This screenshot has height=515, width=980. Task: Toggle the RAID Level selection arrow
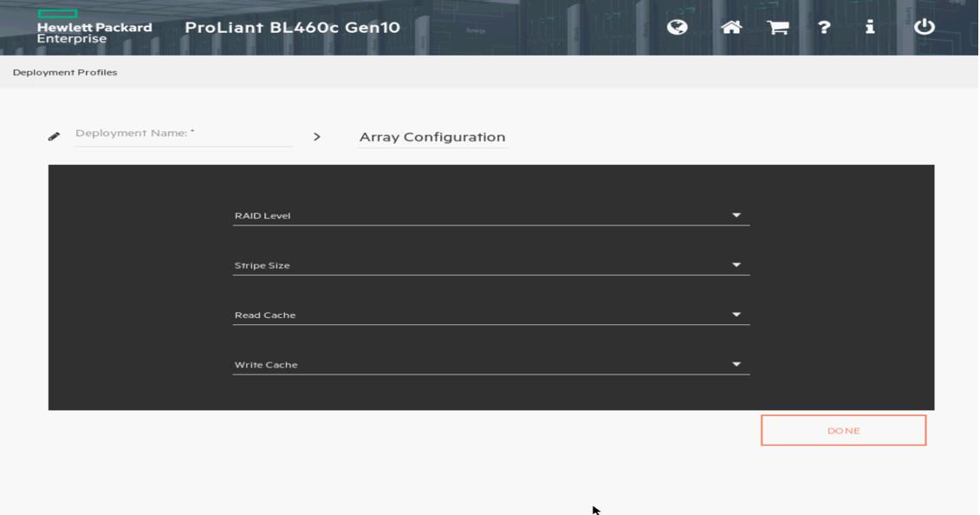click(736, 213)
